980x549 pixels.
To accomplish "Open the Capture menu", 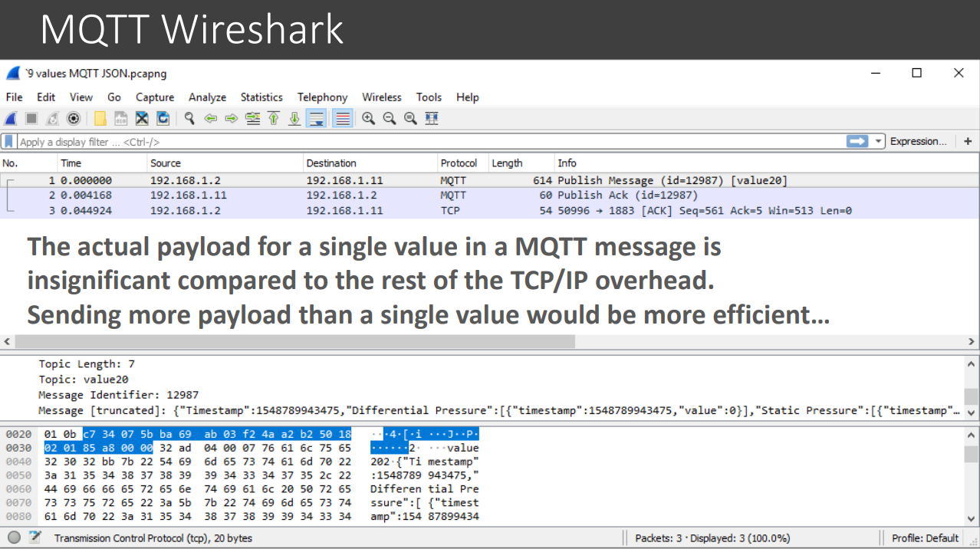I will (x=155, y=97).
